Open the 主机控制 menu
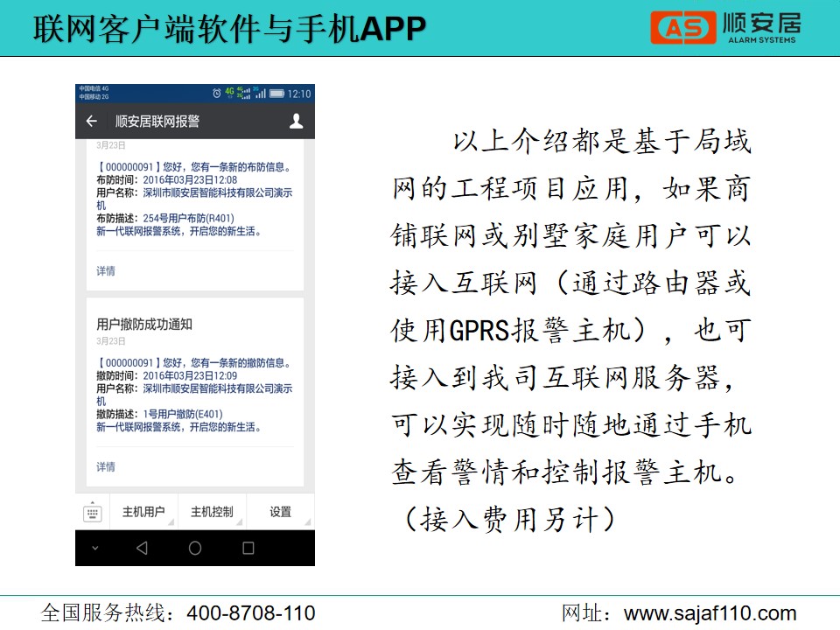Viewport: 840px width, 630px height. (x=212, y=513)
